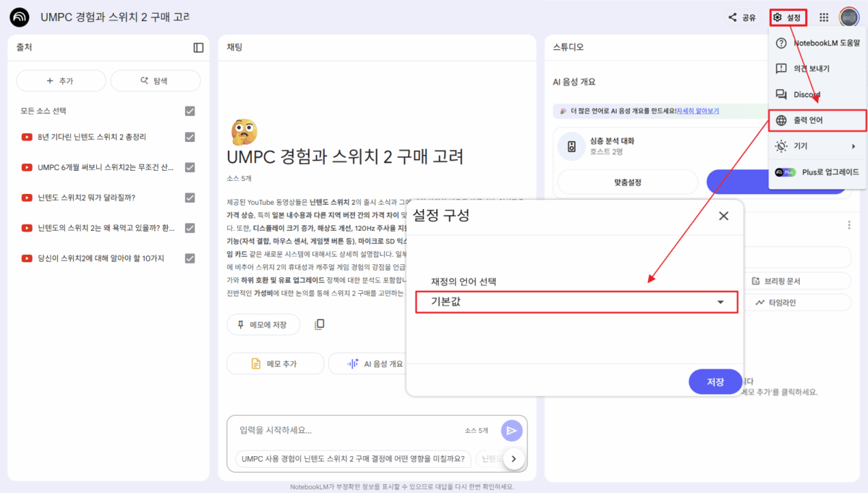Uncheck source 닌텐도의 스위치 2는 왜 욕먹고
The image size is (868, 493).
click(190, 228)
